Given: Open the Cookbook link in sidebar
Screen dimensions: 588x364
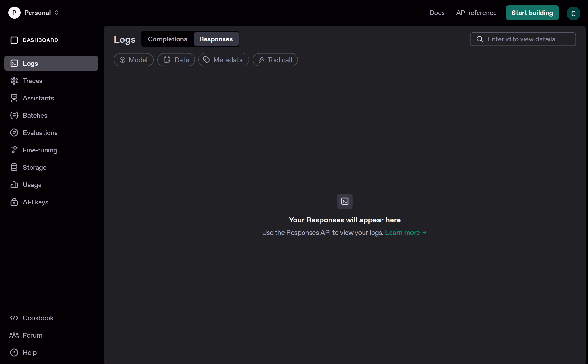Looking at the screenshot, I should (38, 318).
